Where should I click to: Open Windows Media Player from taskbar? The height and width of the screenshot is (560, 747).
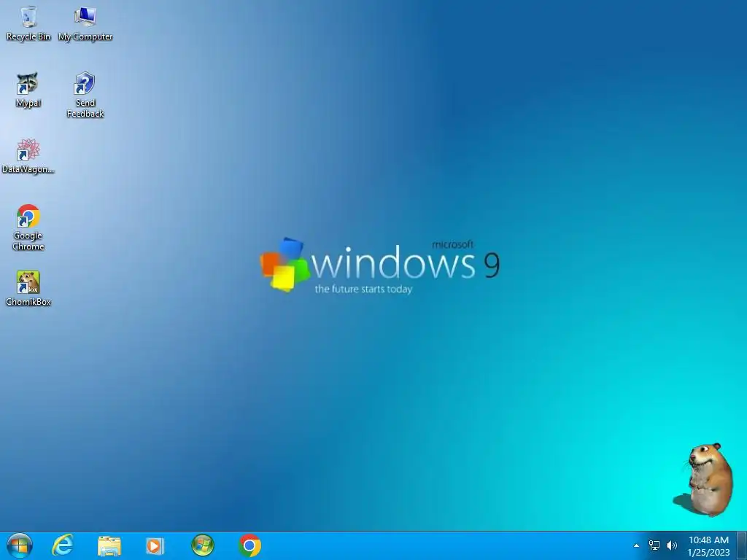[155, 545]
